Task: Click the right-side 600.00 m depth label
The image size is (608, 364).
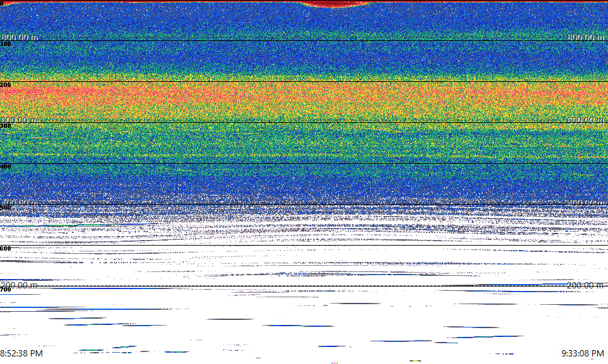Action: [x=585, y=120]
